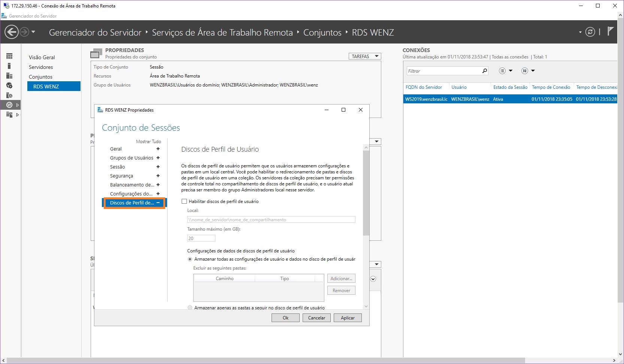624x364 pixels.
Task: Enable the Habilitar discos de perfil de usuário checkbox
Action: pyautogui.click(x=184, y=201)
